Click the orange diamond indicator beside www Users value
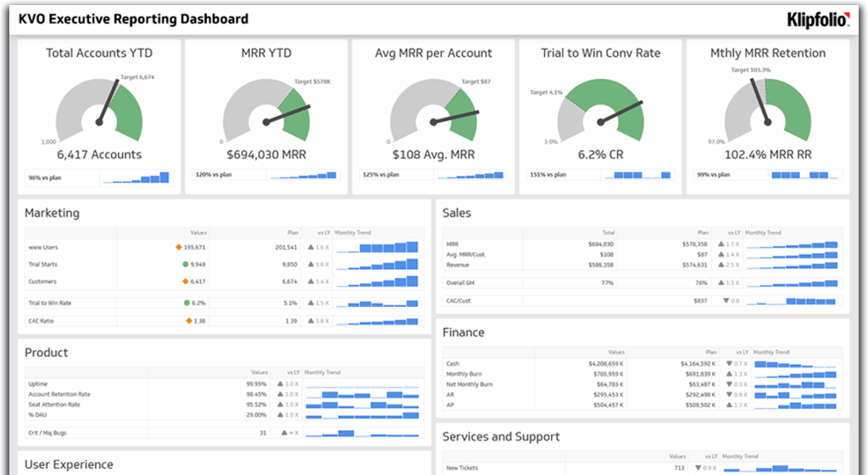The image size is (868, 475). tap(178, 247)
